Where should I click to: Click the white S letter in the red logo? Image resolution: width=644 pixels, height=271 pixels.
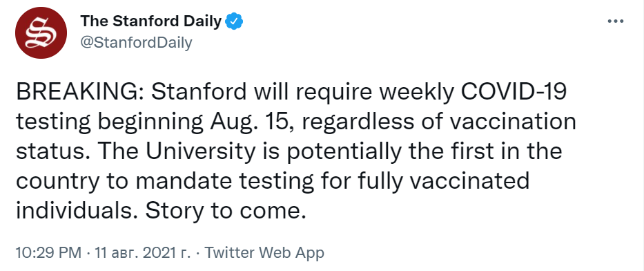[x=41, y=33]
